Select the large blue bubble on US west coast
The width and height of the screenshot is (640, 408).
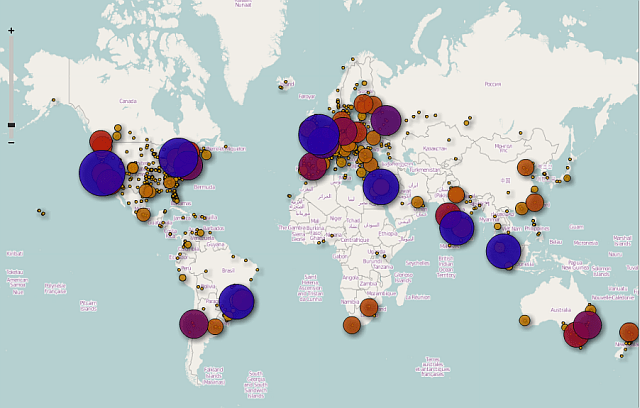pyautogui.click(x=102, y=173)
